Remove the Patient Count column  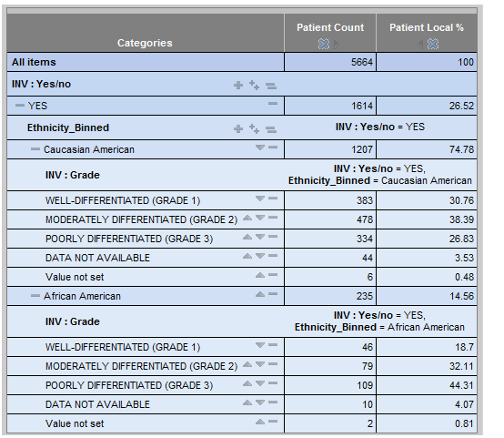click(x=324, y=44)
